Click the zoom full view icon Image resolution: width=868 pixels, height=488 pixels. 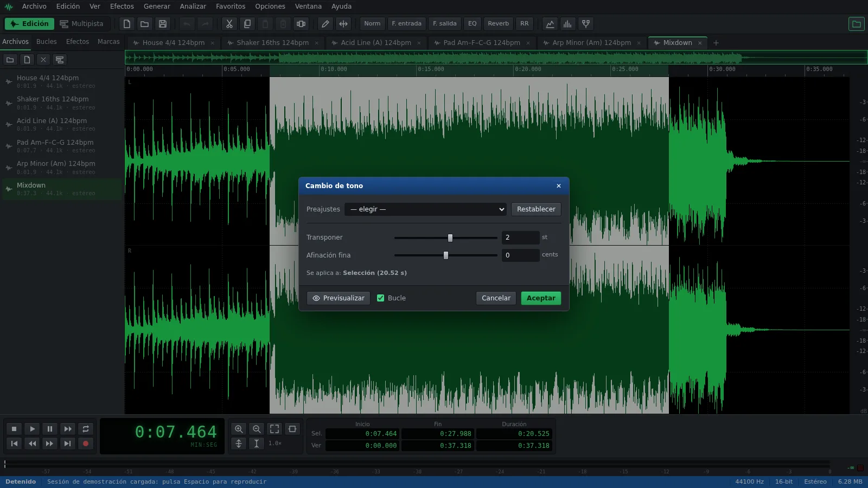pyautogui.click(x=275, y=429)
